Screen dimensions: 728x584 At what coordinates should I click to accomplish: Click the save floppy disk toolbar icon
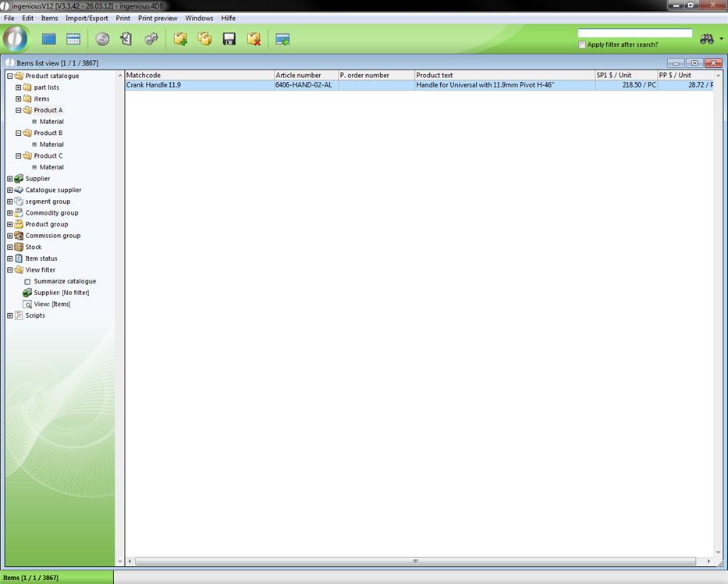click(229, 39)
